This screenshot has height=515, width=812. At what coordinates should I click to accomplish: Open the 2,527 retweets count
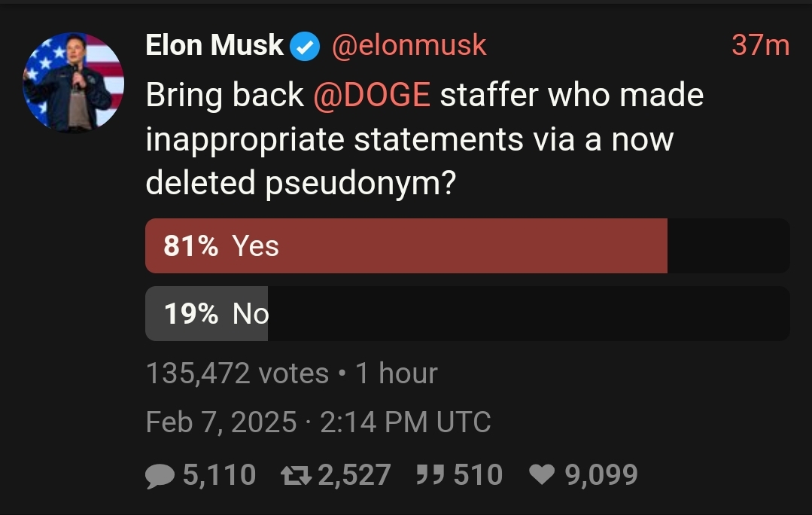(x=354, y=475)
